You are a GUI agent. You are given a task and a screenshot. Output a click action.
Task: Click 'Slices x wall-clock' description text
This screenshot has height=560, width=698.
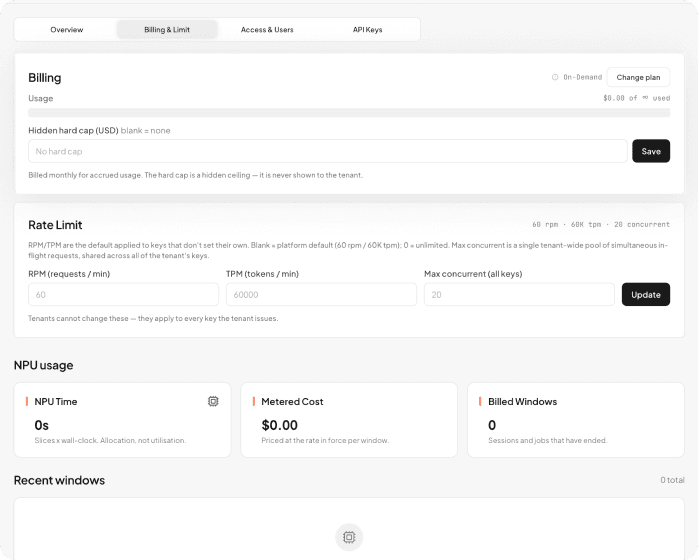(x=110, y=440)
